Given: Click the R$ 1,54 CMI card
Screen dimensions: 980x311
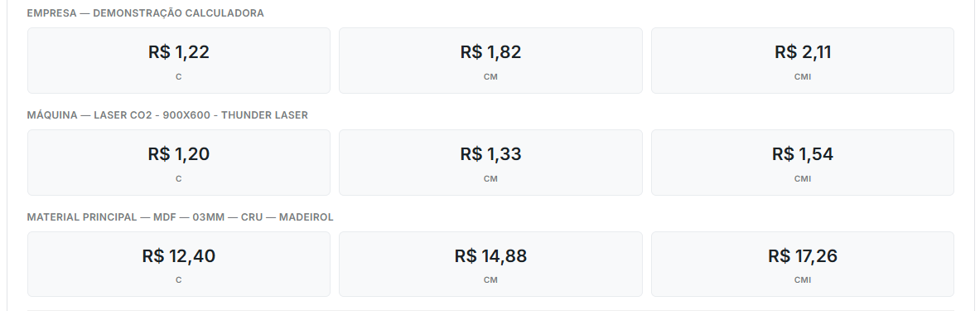Looking at the screenshot, I should (803, 163).
